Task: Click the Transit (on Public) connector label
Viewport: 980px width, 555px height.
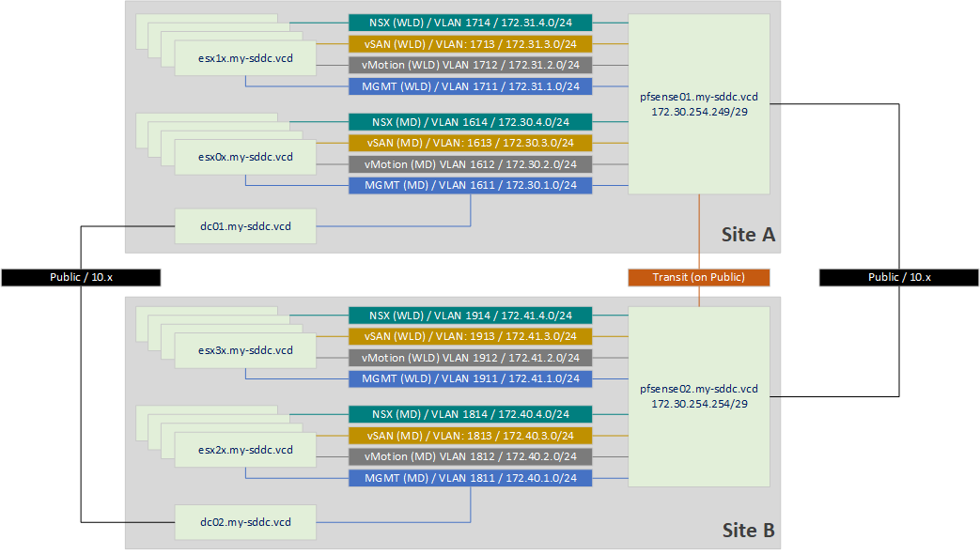Action: tap(699, 277)
